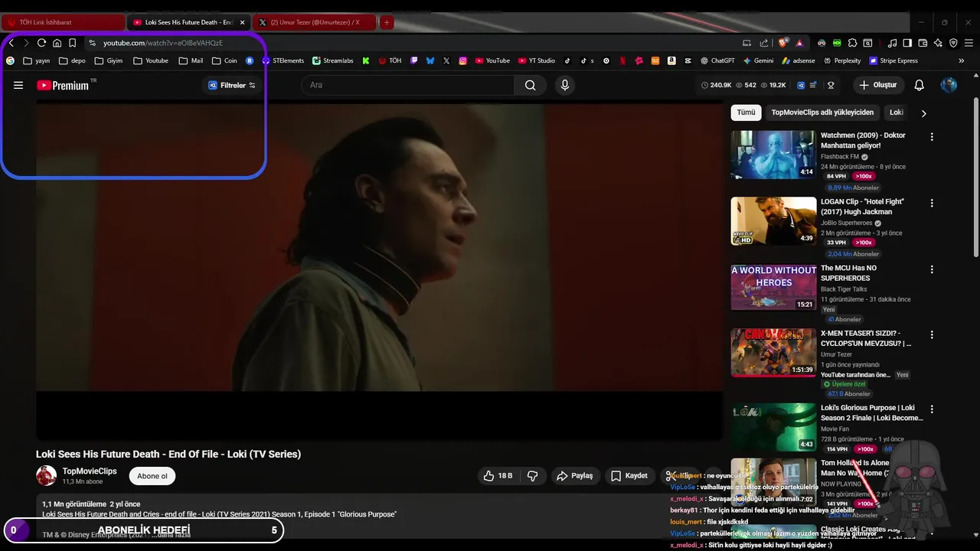This screenshot has height=551, width=980.
Task: Open options for Loki's Glorious Purpose video
Action: tap(932, 409)
